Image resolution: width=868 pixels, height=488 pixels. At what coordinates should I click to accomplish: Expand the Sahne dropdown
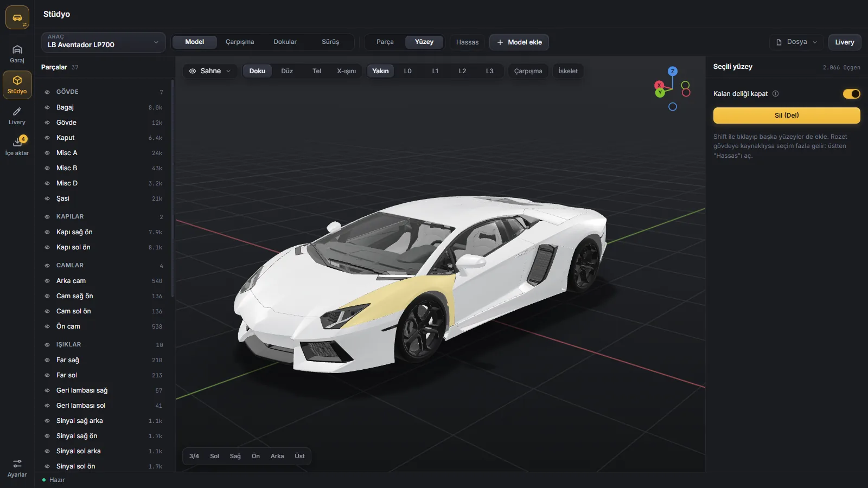tap(210, 71)
